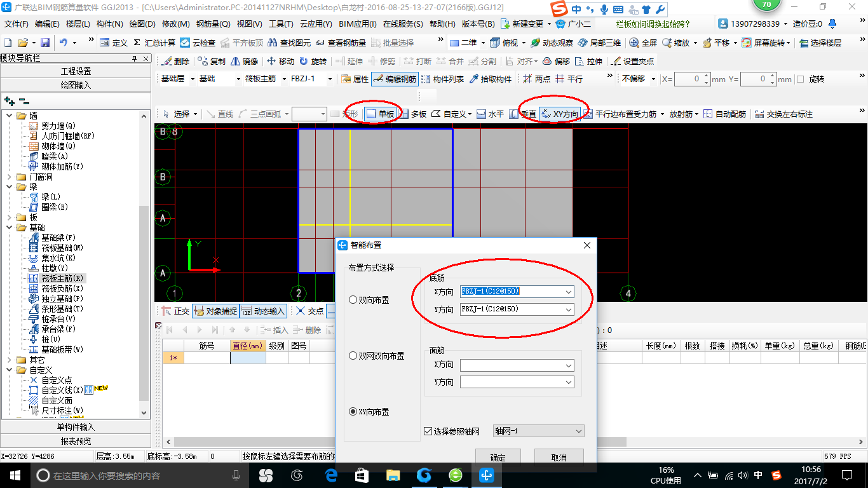
Task: Toggle 选择参照轴网 checkbox
Action: (x=428, y=431)
